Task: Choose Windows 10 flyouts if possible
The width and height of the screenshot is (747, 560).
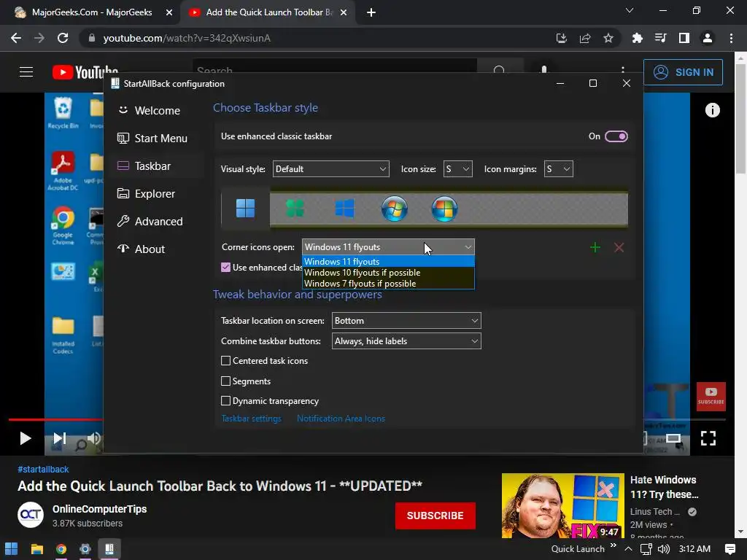Action: [388, 273]
